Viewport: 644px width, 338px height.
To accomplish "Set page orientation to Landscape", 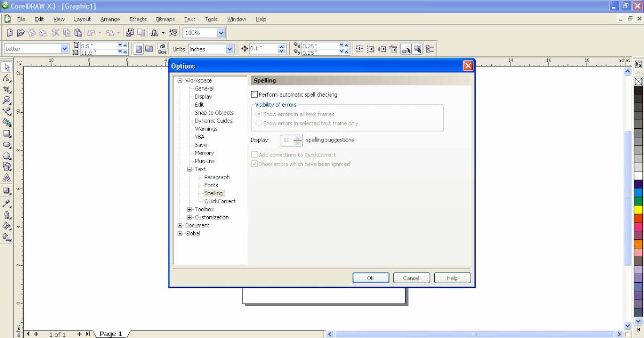I will [149, 49].
